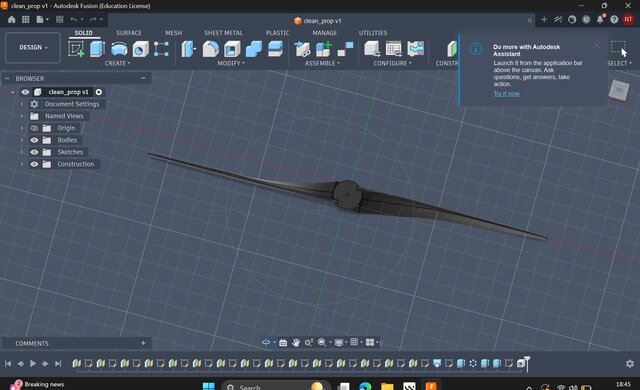Open the ASSEMBLE menu dropdown

pos(322,63)
